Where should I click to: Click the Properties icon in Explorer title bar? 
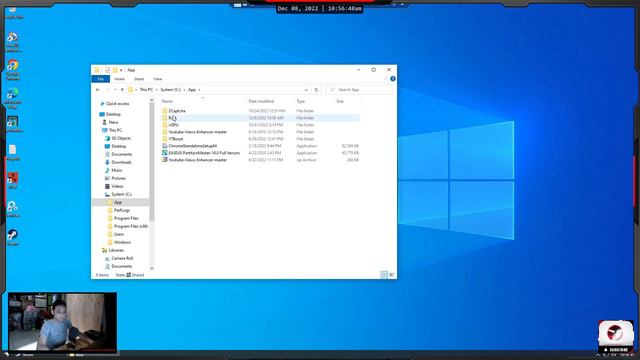click(107, 70)
